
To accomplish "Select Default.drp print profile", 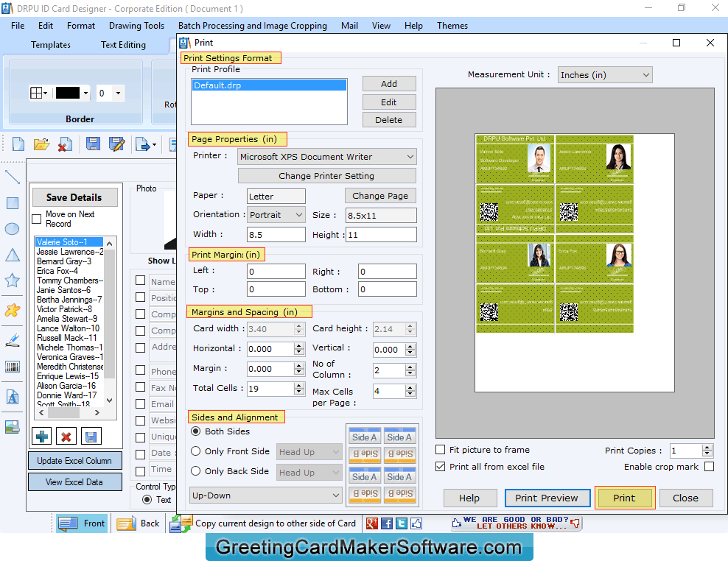I will pos(269,85).
